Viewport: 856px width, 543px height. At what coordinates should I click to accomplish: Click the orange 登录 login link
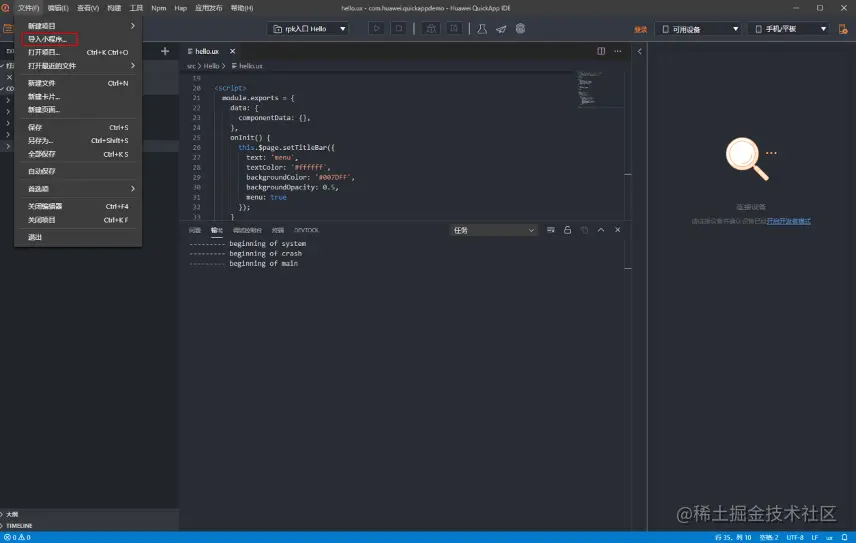pos(640,29)
